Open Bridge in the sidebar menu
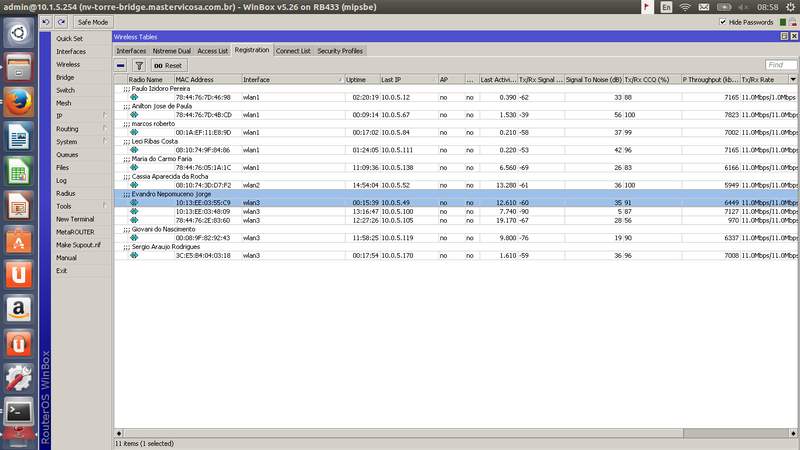The image size is (800, 450). tap(65, 77)
